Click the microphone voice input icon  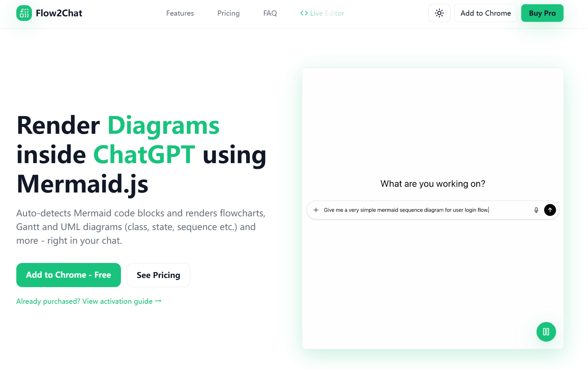[x=536, y=210]
